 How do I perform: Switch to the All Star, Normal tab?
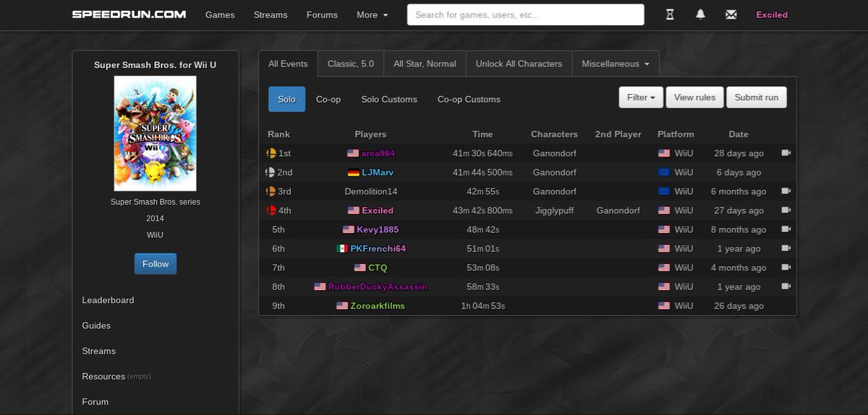[x=425, y=64]
